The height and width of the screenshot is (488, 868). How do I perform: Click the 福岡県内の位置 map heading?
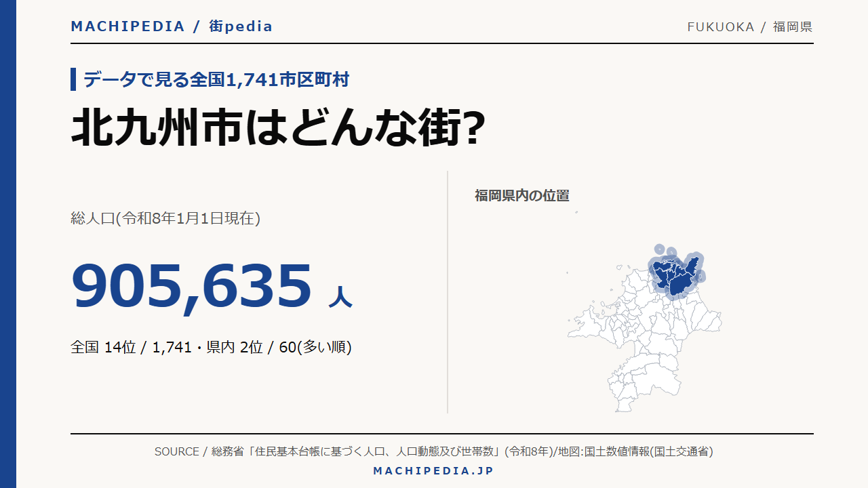click(522, 196)
